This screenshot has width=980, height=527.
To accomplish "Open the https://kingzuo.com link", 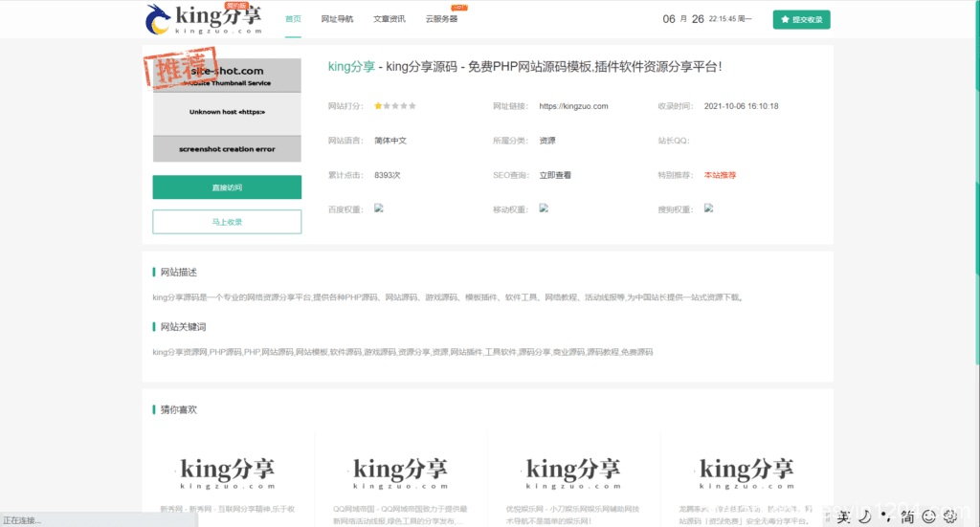I will 573,106.
